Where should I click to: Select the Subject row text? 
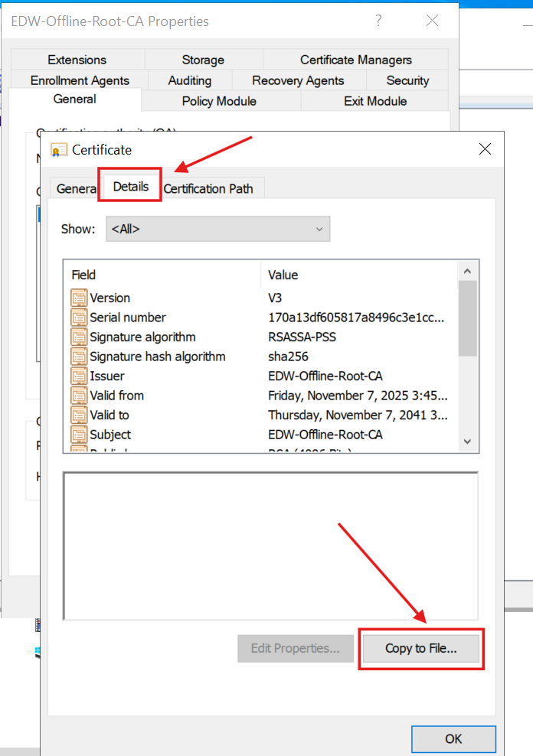(x=110, y=435)
